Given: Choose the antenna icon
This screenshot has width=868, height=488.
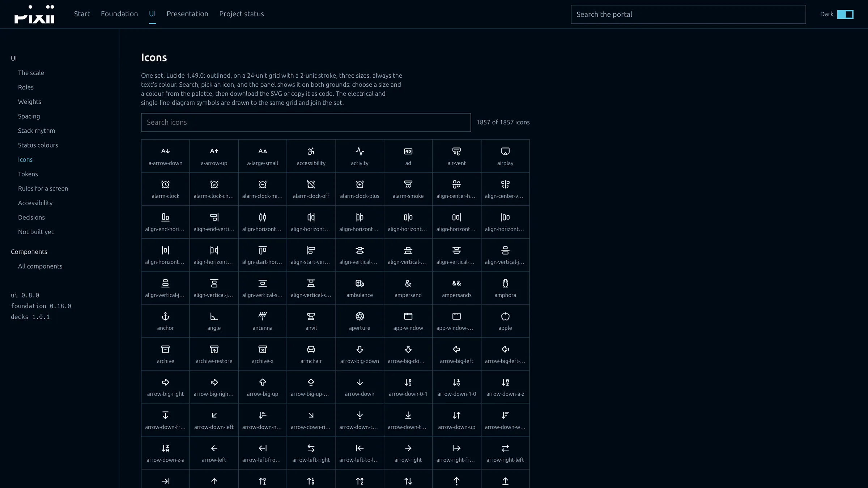Looking at the screenshot, I should point(263,321).
